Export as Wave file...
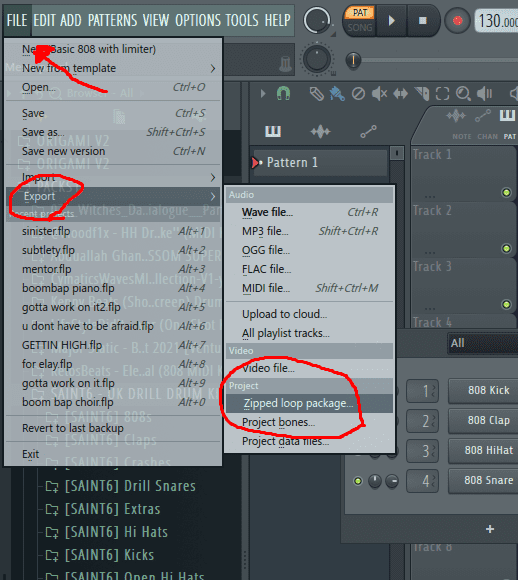Viewport: 518px width, 580px height. (310, 212)
